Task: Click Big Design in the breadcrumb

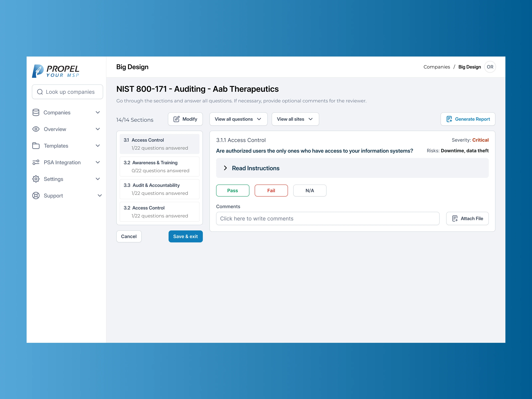Action: pyautogui.click(x=469, y=67)
